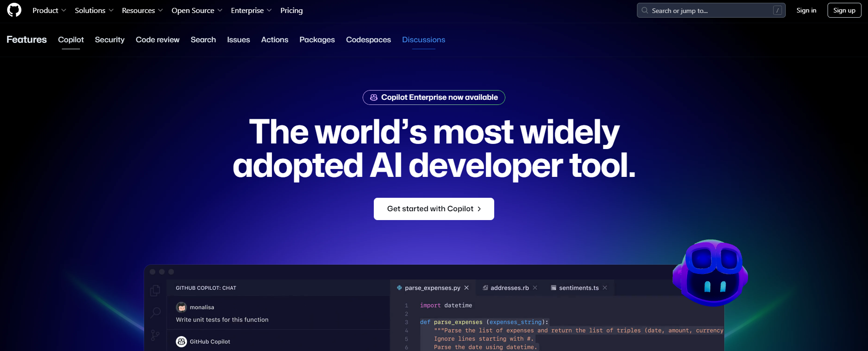
Task: Click the GITHUB COPILOT: CHAT panel title
Action: coord(206,288)
